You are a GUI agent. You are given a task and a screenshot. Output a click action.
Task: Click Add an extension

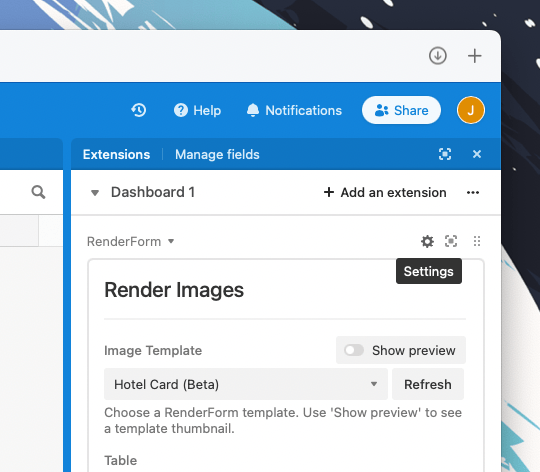pos(385,192)
